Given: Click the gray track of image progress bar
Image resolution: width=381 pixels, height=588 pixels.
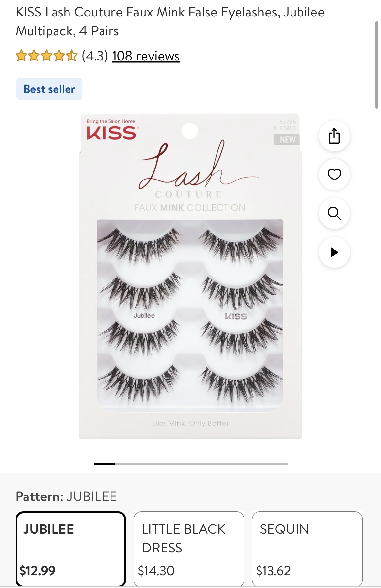Looking at the screenshot, I should point(201,463).
